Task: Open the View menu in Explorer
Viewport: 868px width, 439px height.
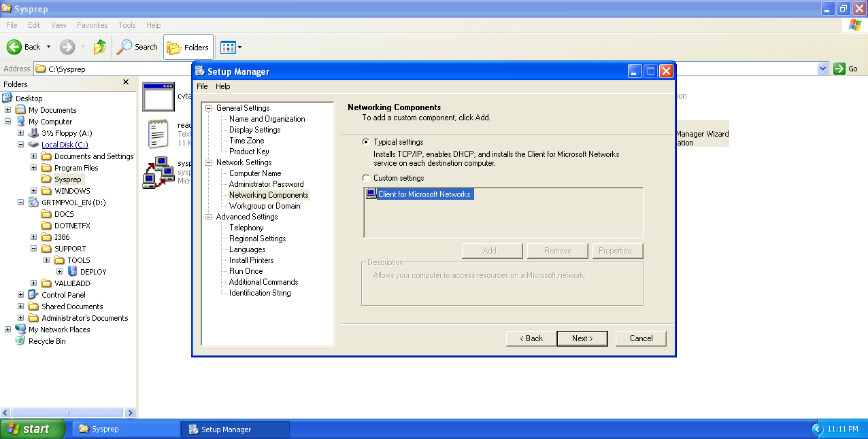Action: 59,25
